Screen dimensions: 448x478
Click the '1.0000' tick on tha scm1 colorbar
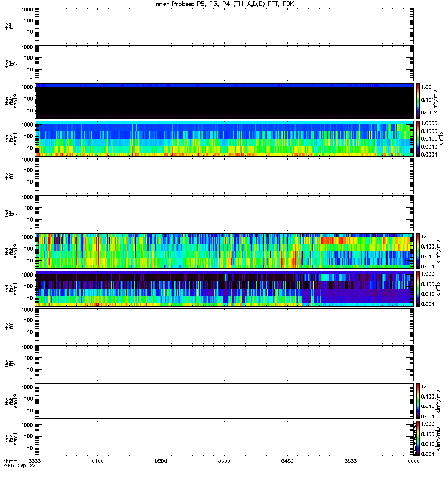tap(429, 124)
